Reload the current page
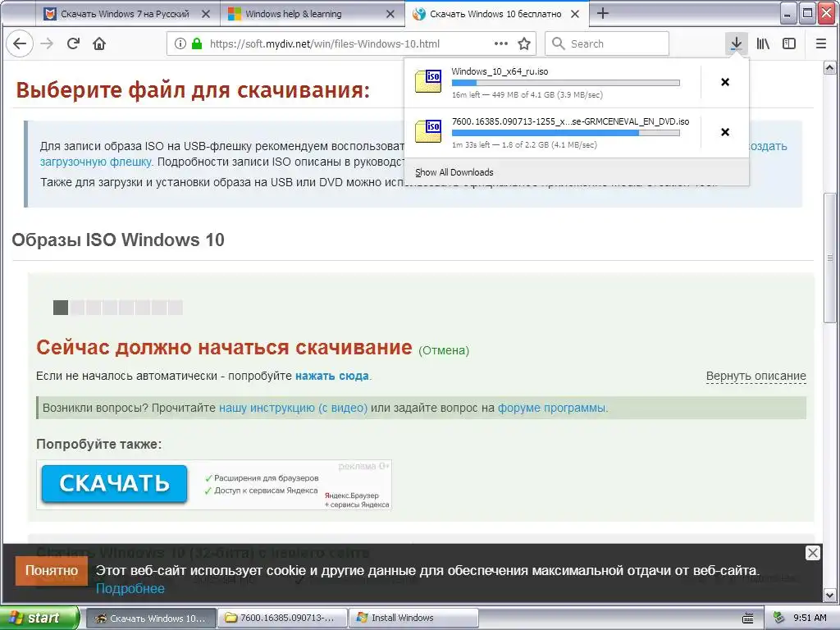 click(x=73, y=43)
